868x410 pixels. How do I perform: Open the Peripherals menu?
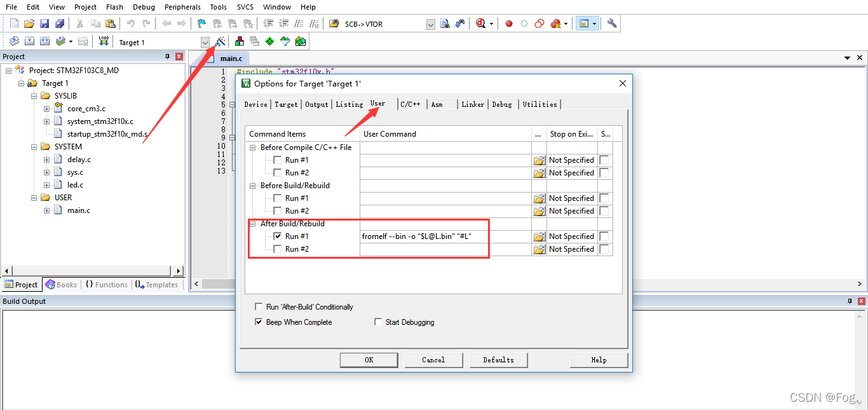coord(182,7)
